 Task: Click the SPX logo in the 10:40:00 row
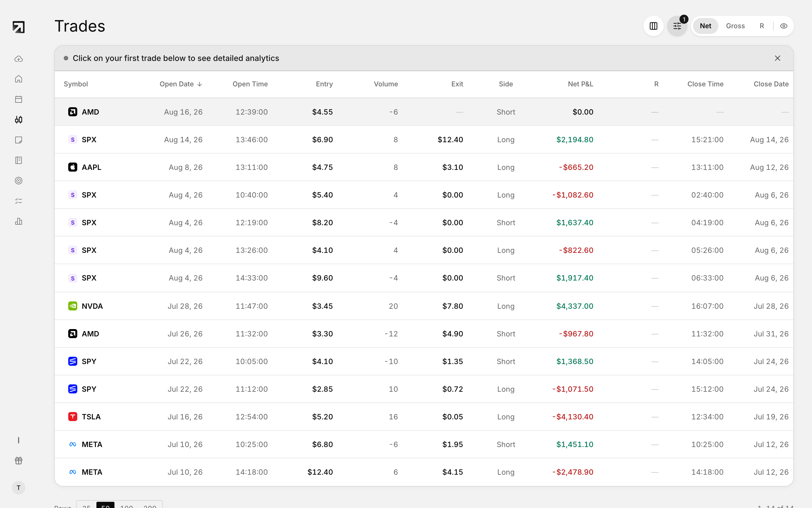tap(72, 195)
